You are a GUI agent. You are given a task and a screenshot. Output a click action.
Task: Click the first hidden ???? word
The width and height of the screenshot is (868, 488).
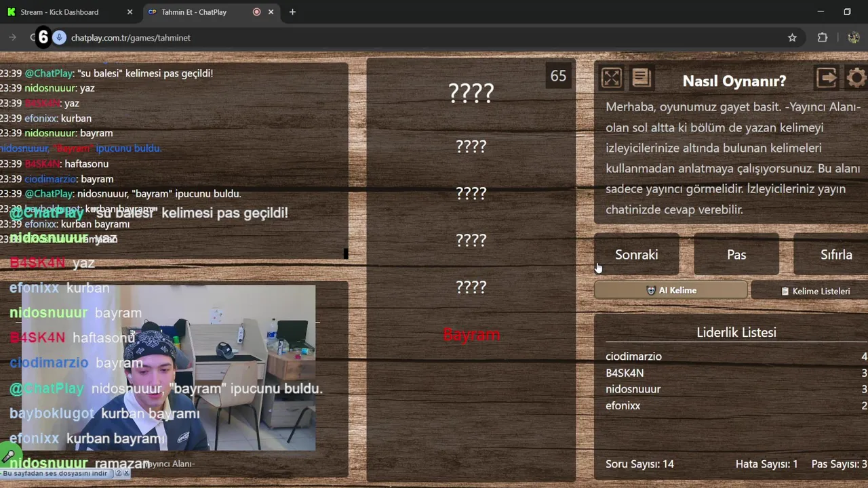[471, 93]
